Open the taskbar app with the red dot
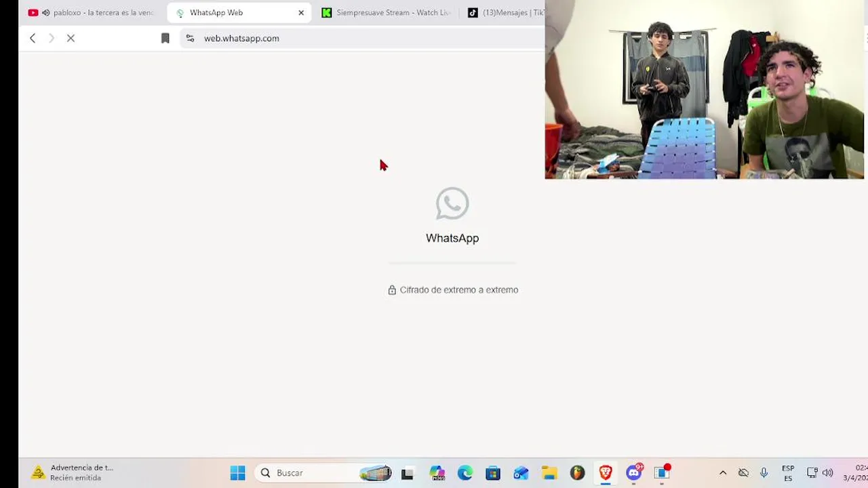The height and width of the screenshot is (488, 868). [662, 472]
